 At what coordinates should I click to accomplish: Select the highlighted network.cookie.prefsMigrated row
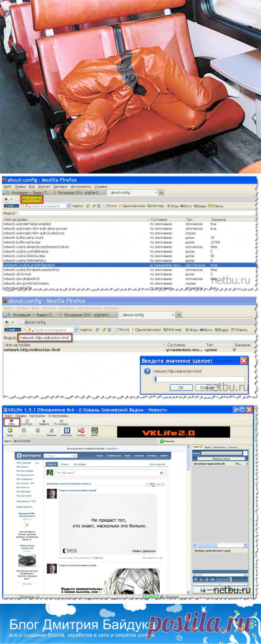coord(129,266)
